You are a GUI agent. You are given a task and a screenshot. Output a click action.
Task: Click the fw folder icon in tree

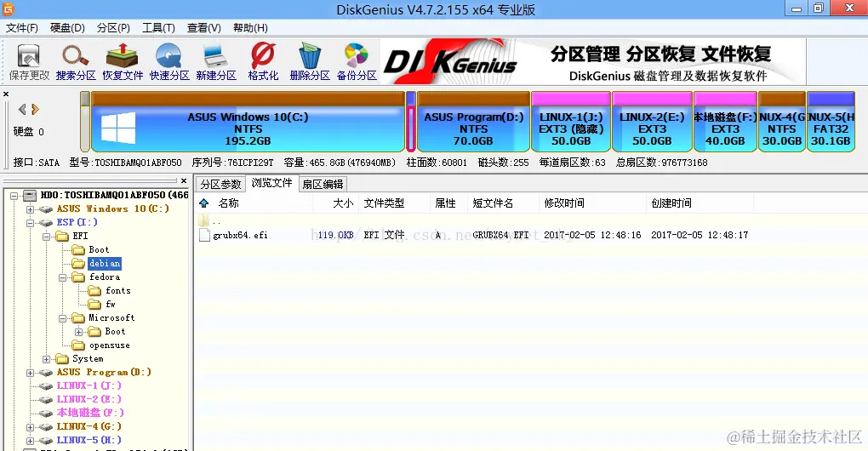click(x=94, y=305)
